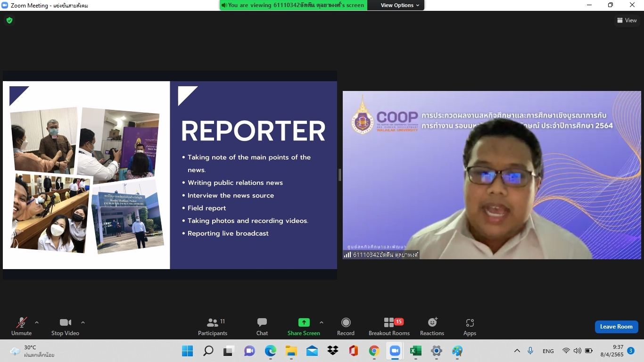Click the Leave Room button
The height and width of the screenshot is (362, 644).
tap(616, 327)
